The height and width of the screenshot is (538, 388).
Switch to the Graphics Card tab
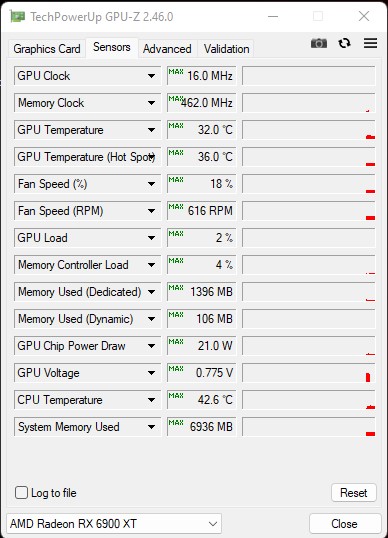(47, 49)
